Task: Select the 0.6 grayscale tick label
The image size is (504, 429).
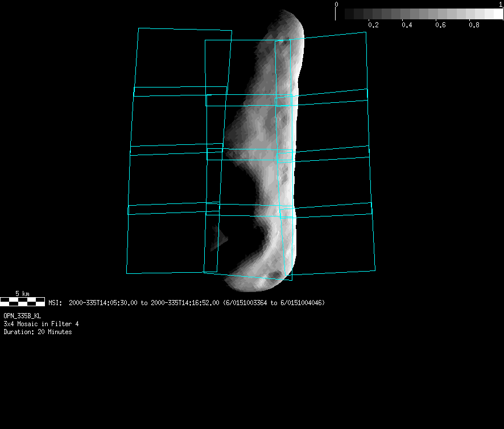Action: [440, 25]
